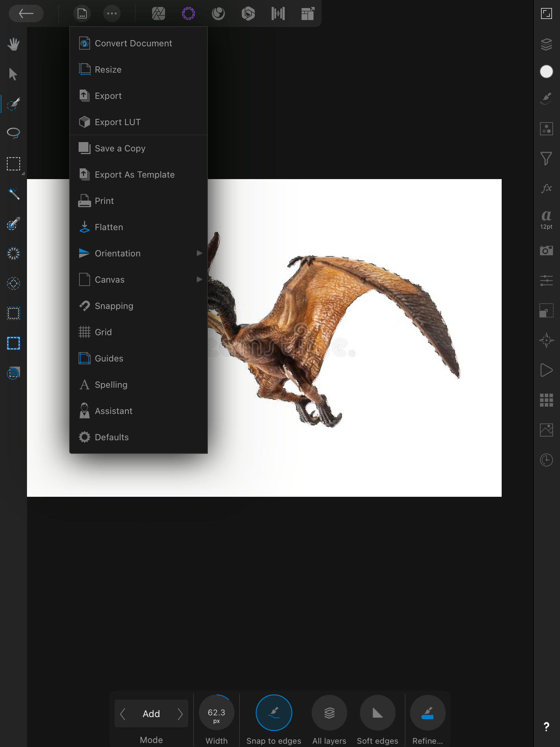Open the Brushes studio

(x=547, y=98)
